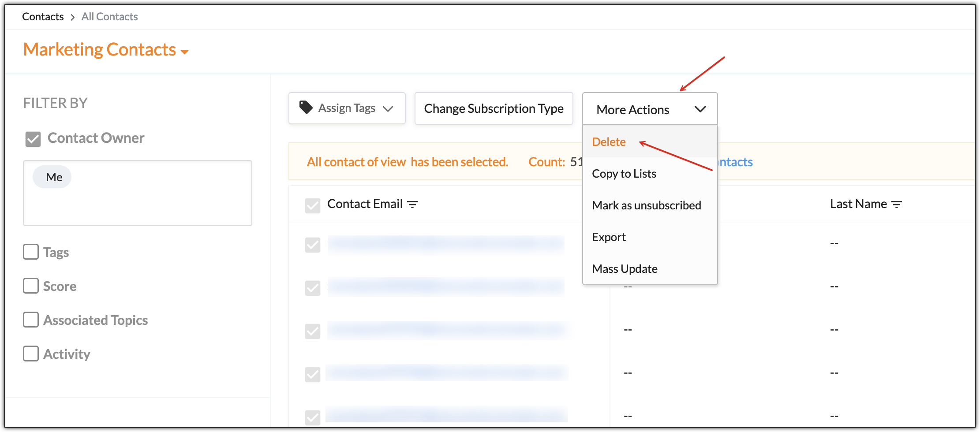The width and height of the screenshot is (980, 432).
Task: Expand the Marketing Contacts view dropdown
Action: pyautogui.click(x=185, y=52)
